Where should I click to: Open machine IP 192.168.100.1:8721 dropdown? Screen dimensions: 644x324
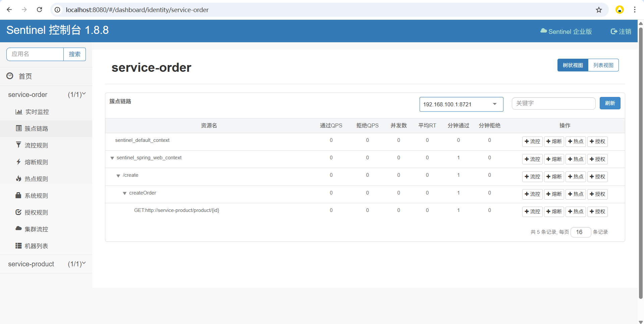click(x=461, y=104)
